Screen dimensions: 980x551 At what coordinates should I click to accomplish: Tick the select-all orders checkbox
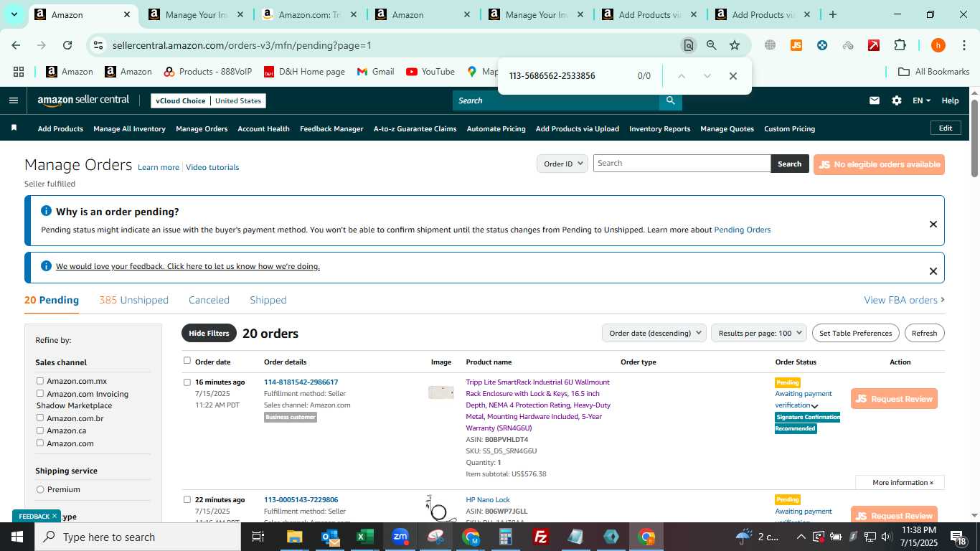coord(187,361)
